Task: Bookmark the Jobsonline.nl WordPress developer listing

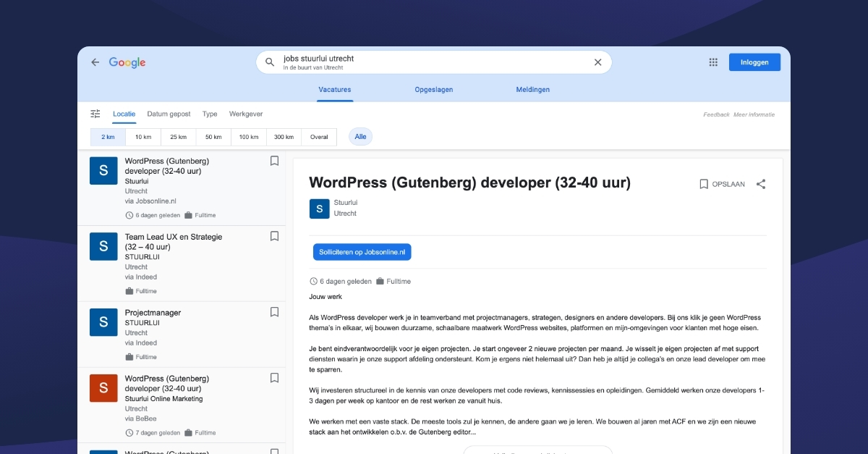Action: tap(274, 161)
